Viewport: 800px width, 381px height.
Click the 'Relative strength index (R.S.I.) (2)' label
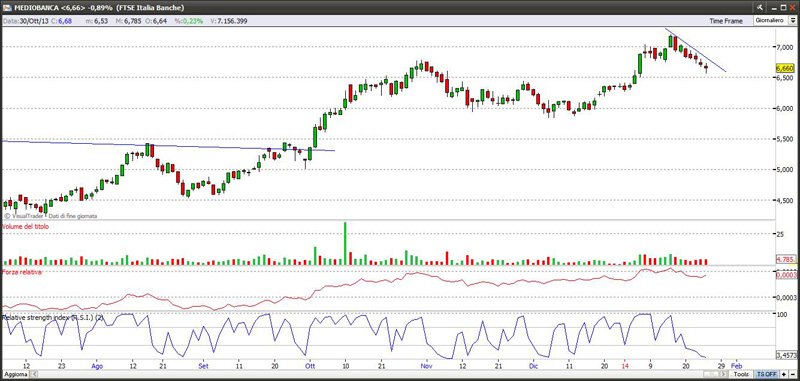click(x=53, y=317)
